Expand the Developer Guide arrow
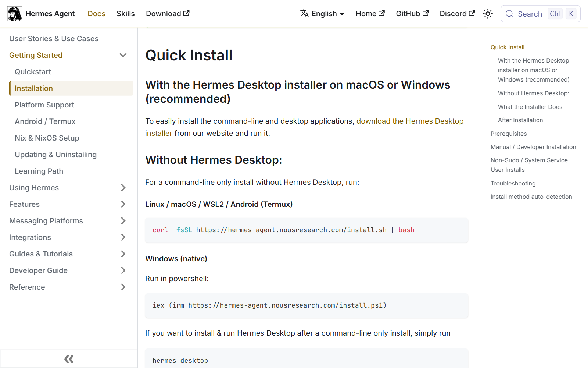588x368 pixels. click(123, 270)
